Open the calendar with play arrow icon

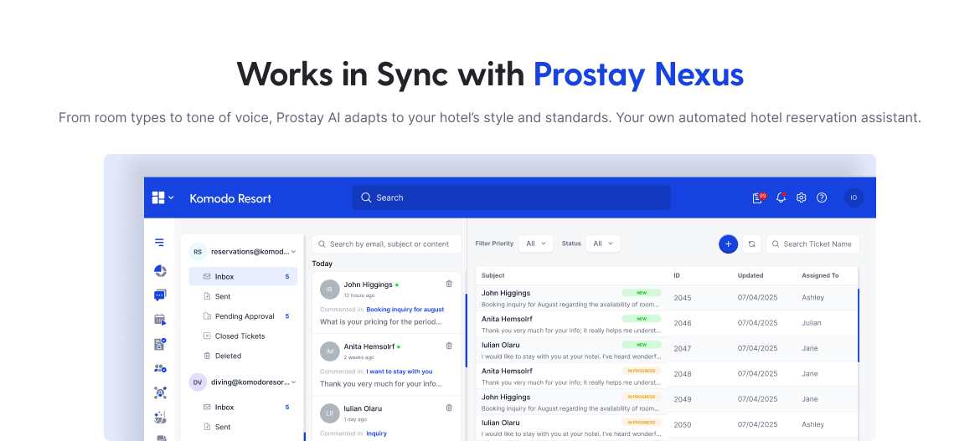[160, 320]
